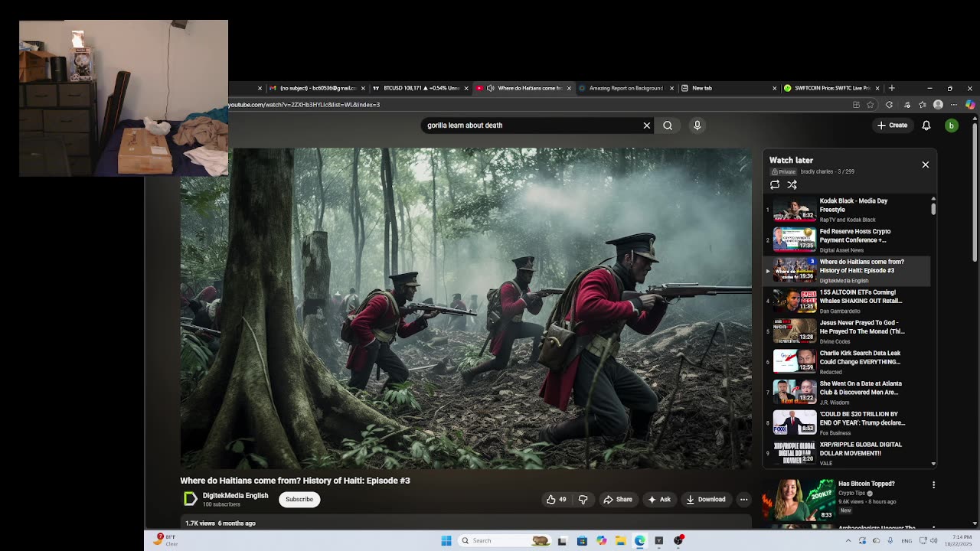Open the browser profile icon in toolbar
980x551 pixels.
938,105
